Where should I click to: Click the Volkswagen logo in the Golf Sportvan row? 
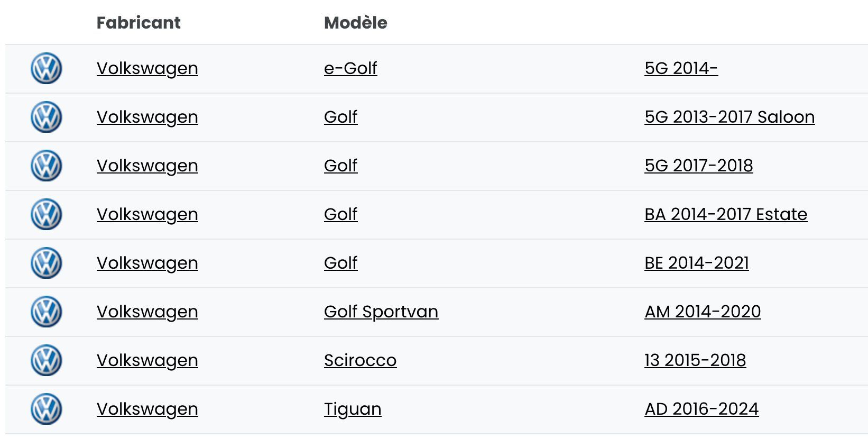tap(47, 312)
